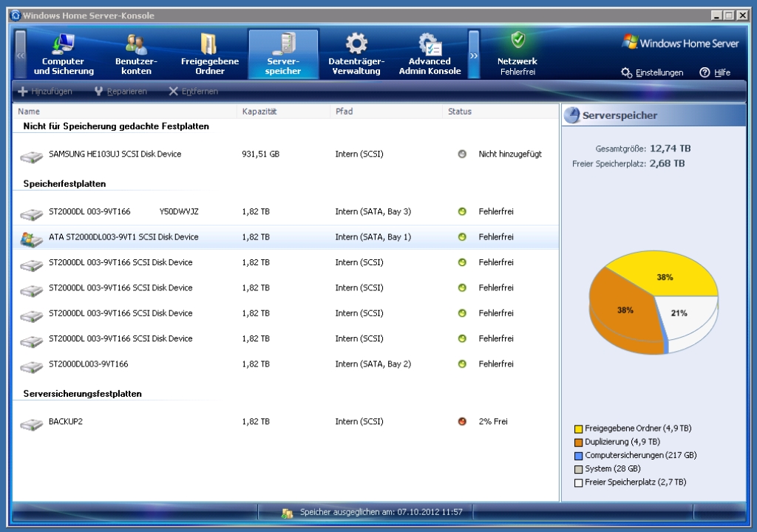This screenshot has height=532, width=757.
Task: Click the white Freier Speicherplatz legend swatch
Action: pyautogui.click(x=578, y=482)
